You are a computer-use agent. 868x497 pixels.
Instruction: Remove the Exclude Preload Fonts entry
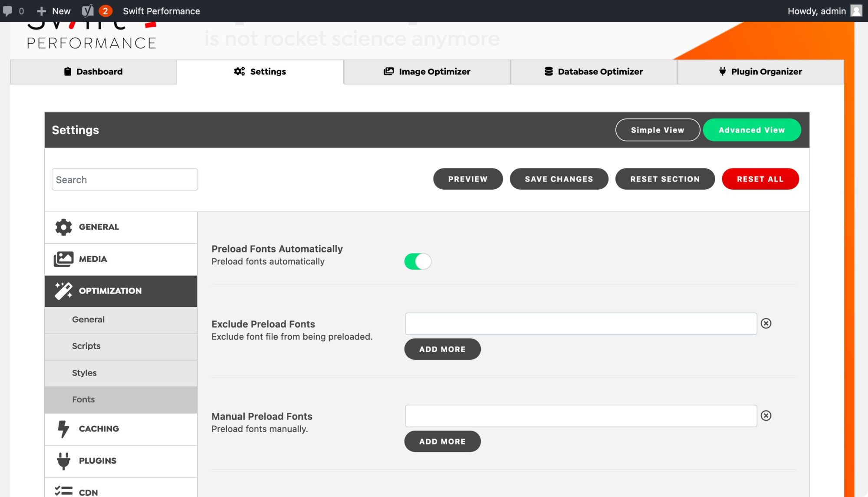pos(766,323)
